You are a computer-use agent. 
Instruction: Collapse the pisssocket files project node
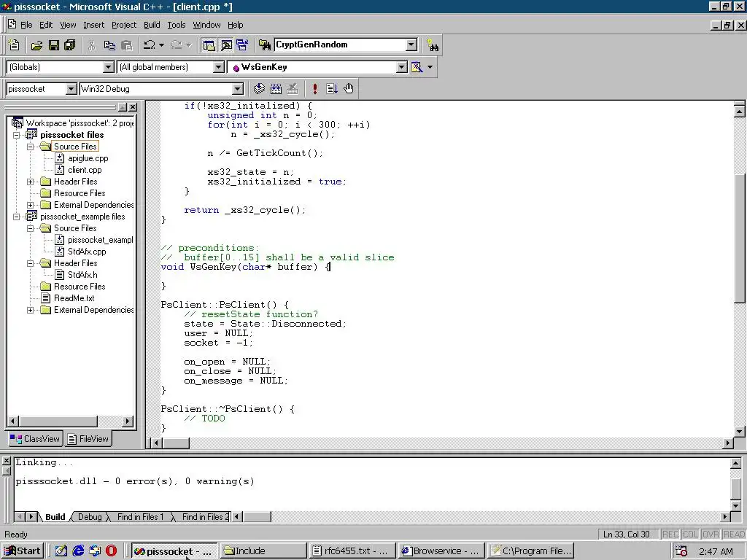tap(17, 135)
